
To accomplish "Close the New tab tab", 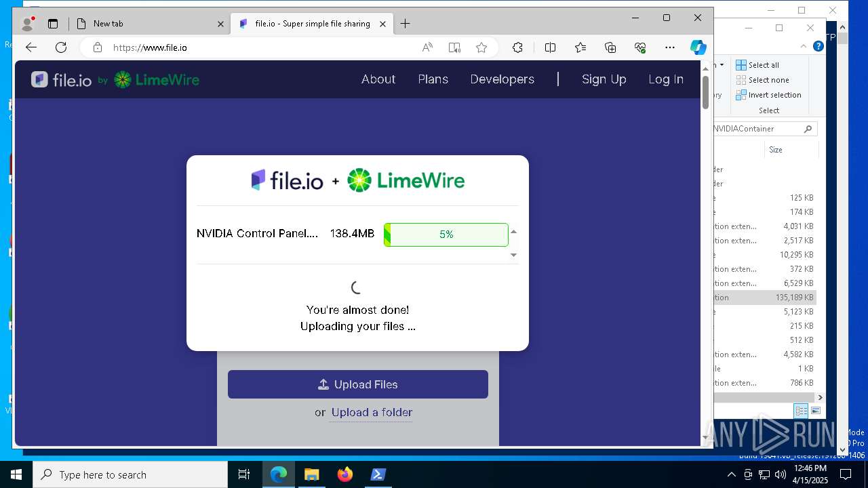I will (220, 24).
